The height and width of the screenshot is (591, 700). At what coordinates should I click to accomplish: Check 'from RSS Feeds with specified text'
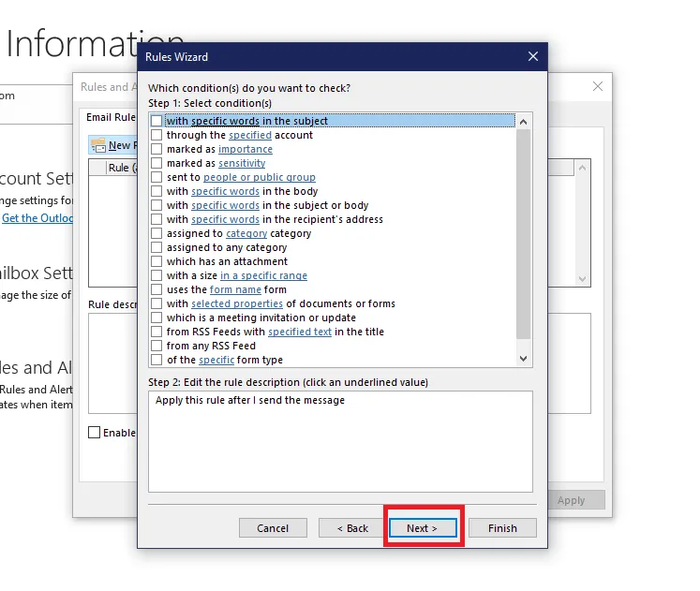(x=156, y=332)
